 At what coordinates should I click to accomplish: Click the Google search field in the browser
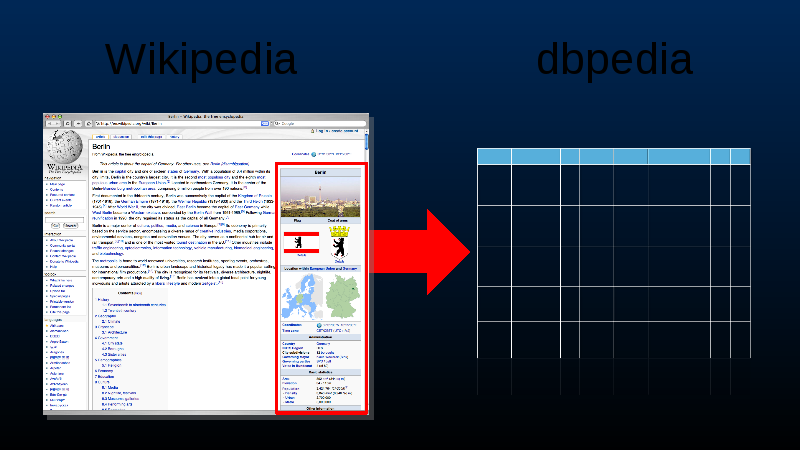pyautogui.click(x=319, y=123)
